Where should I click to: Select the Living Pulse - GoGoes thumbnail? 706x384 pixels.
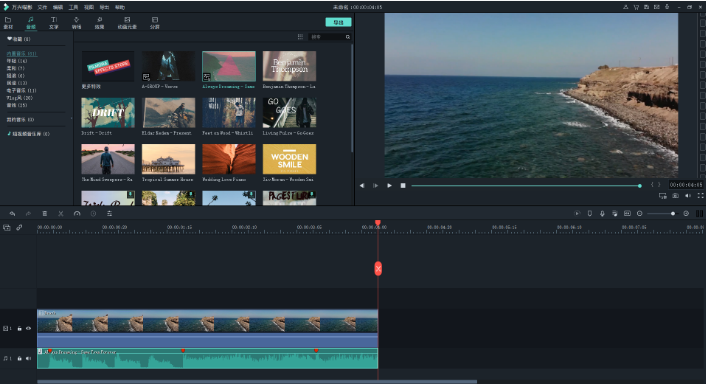[289, 113]
